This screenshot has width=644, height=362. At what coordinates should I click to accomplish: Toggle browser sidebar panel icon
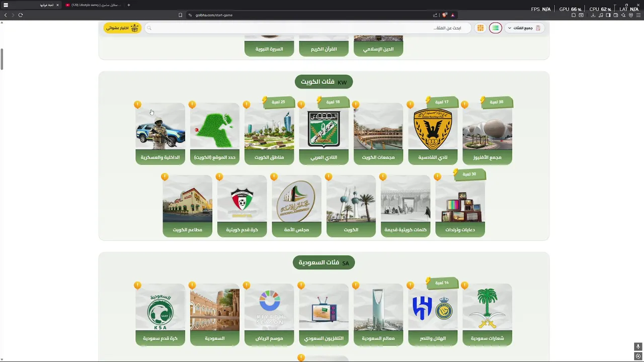click(608, 15)
